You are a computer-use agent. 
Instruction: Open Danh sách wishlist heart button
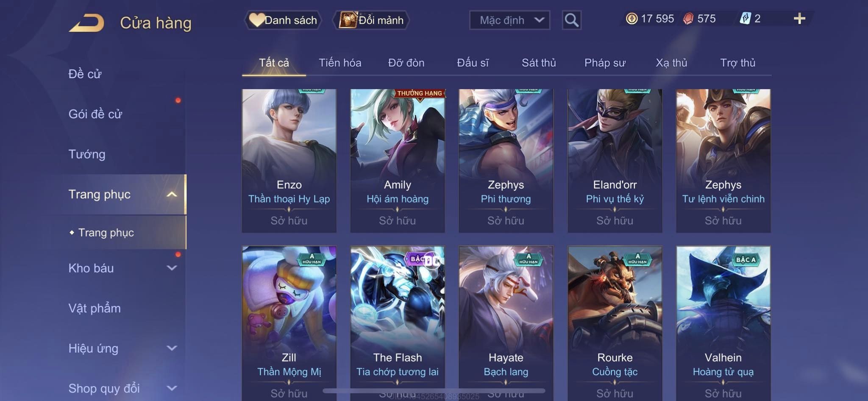(283, 20)
